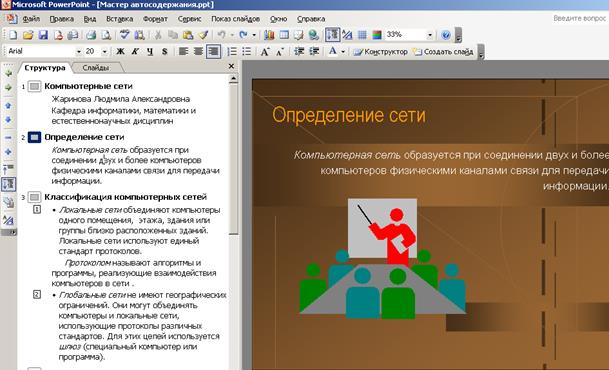This screenshot has height=370, width=609.
Task: Click the Help question mark icon
Action: [x=446, y=35]
